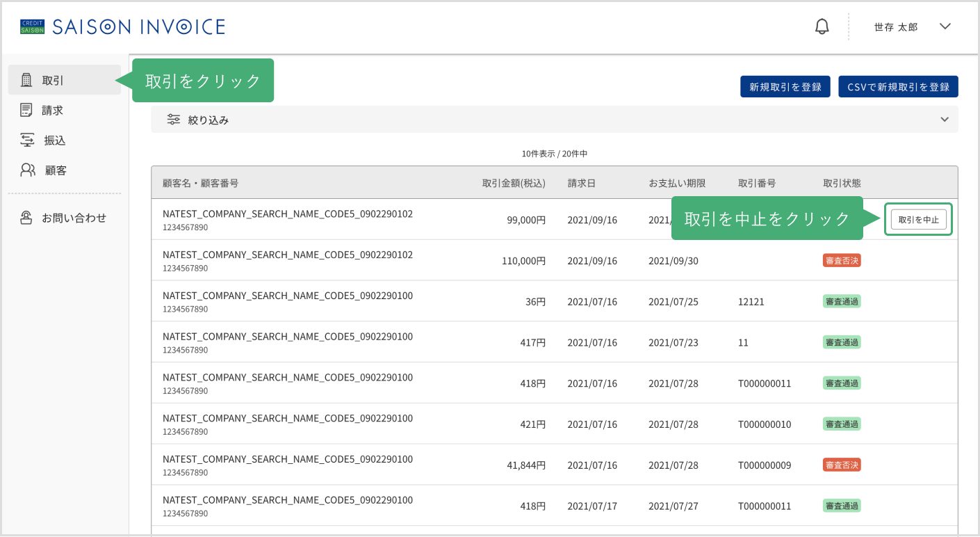The image size is (980, 537).
Task: Click the お問い合わせ support icon
Action: pyautogui.click(x=26, y=218)
